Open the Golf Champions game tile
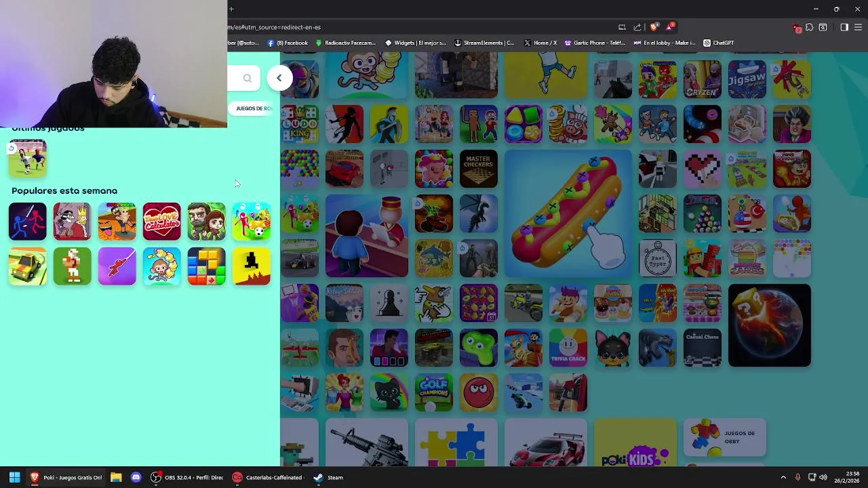 [x=433, y=392]
